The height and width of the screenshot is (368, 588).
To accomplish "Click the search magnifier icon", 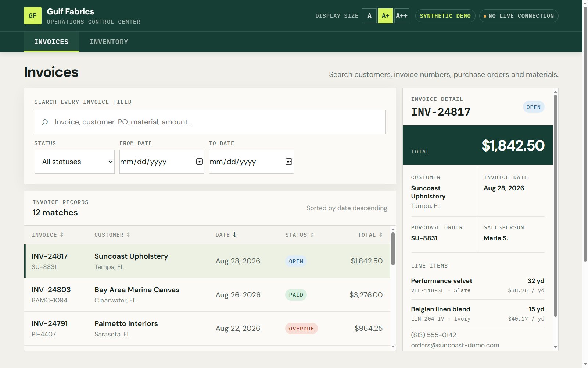I will coord(45,122).
